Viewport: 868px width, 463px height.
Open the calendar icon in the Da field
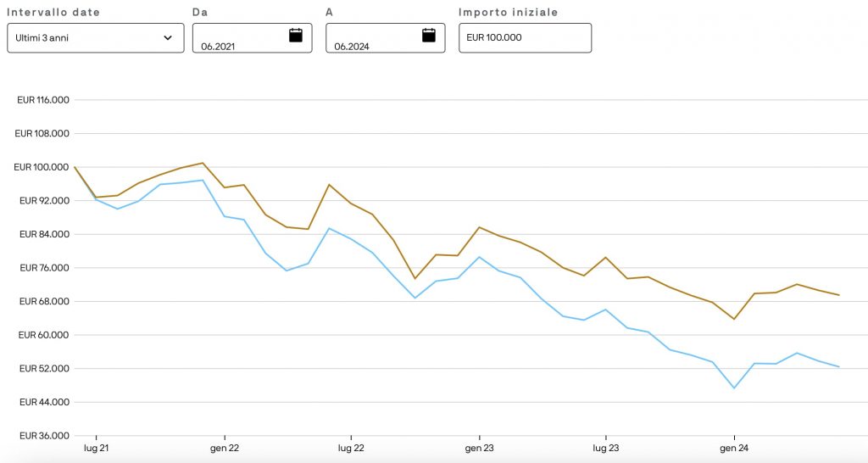pyautogui.click(x=295, y=36)
